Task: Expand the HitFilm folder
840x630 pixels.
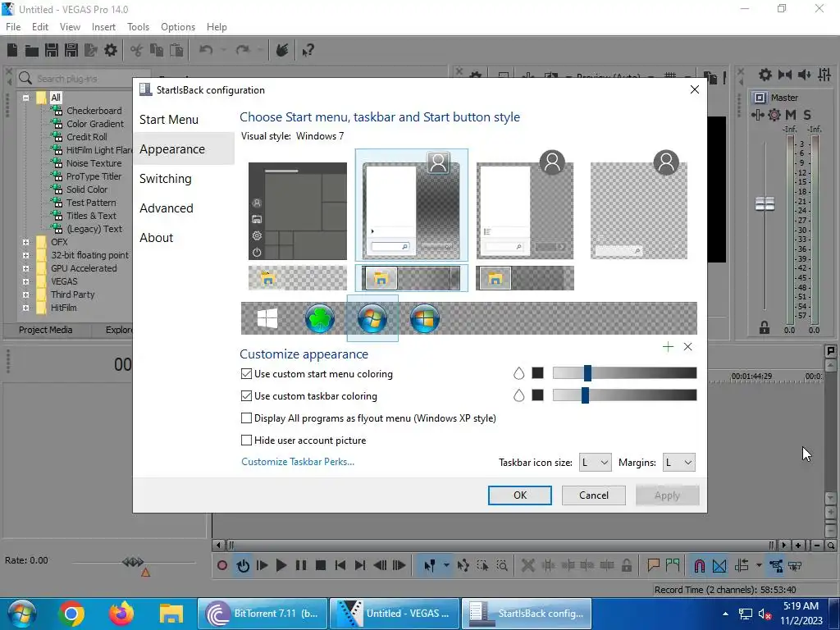Action: 25,308
